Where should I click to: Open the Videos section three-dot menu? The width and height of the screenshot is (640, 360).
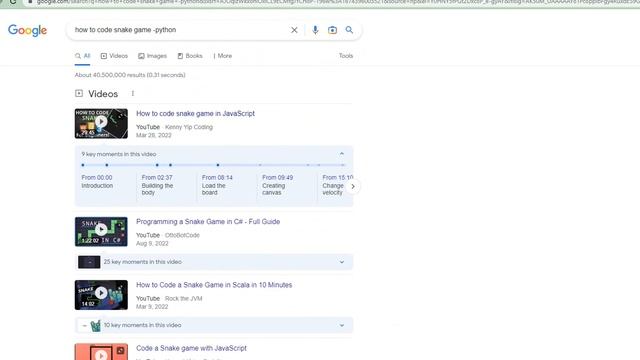pyautogui.click(x=133, y=93)
